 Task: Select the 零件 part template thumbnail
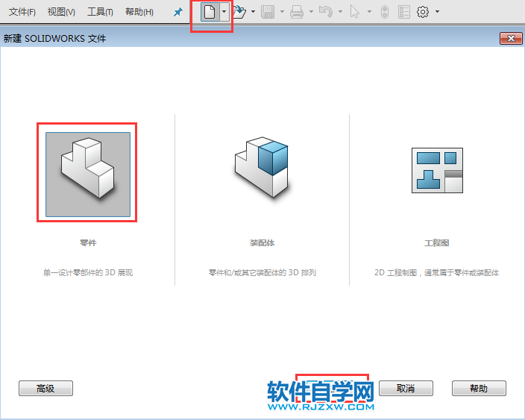coord(88,174)
